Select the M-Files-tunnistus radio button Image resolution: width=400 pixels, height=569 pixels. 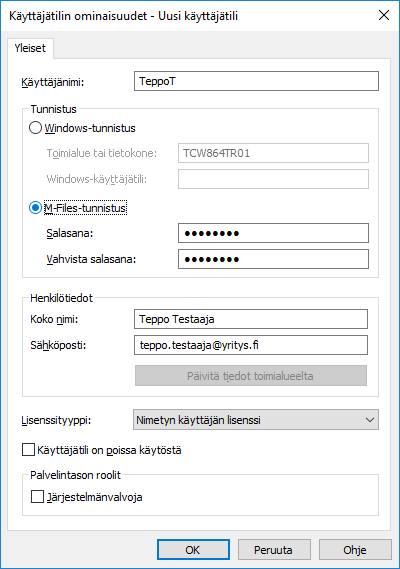click(x=35, y=208)
